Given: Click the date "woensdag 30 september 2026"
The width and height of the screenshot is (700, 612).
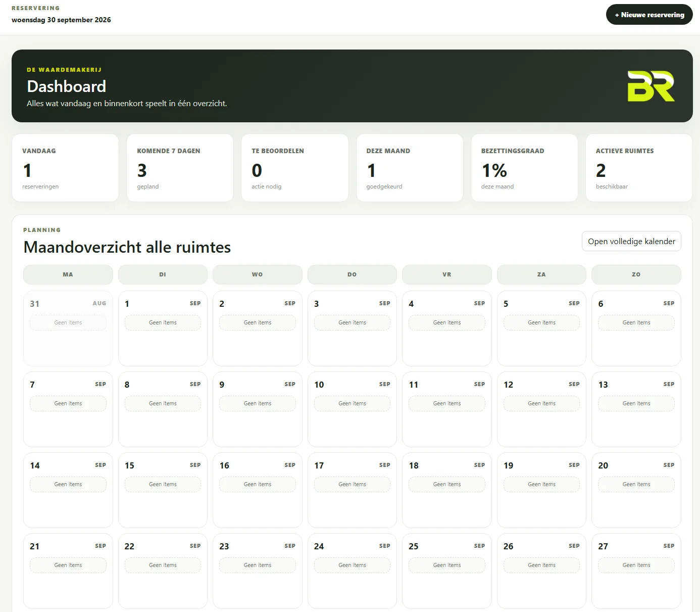Looking at the screenshot, I should (x=61, y=20).
